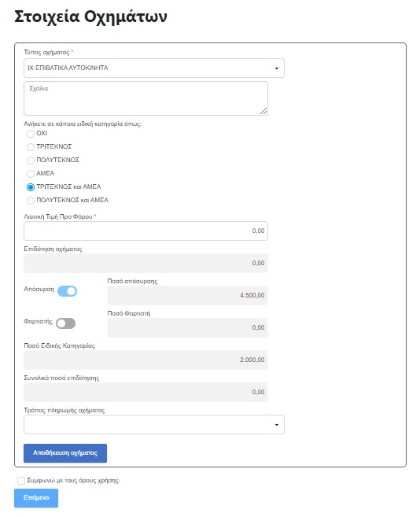Check the Συμφωνώ με τους όρους χρήσης box
The width and height of the screenshot is (420, 517).
[x=21, y=481]
